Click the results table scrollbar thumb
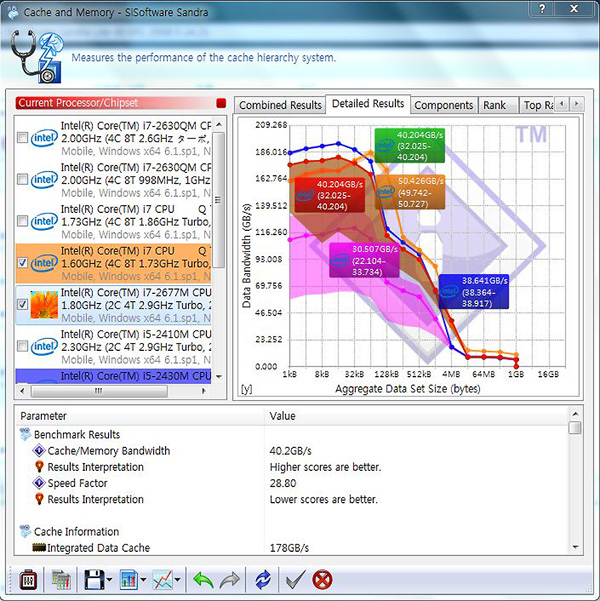600x601 pixels. pyautogui.click(x=575, y=427)
